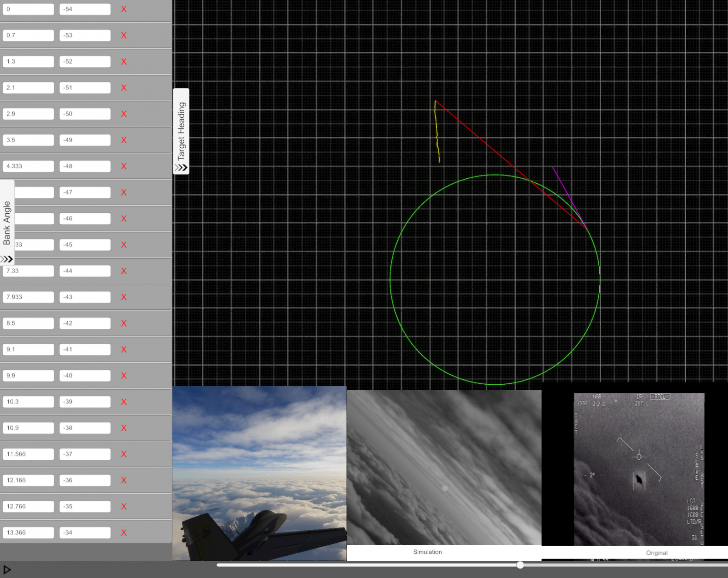Delete the 12.766 / -35 row
Screen dimensions: 728x578
[123, 506]
